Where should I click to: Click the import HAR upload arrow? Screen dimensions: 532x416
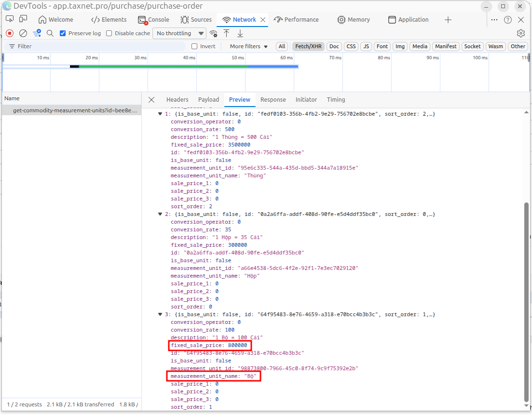[226, 33]
